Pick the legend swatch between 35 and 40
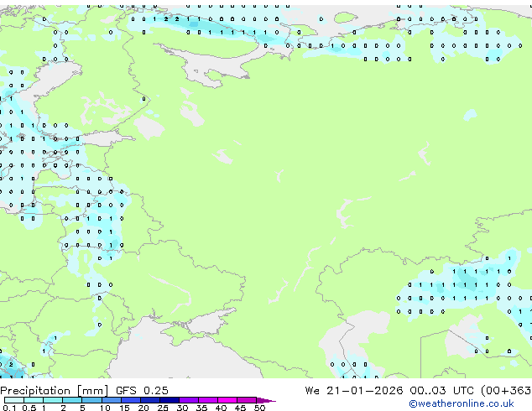 click(207, 400)
